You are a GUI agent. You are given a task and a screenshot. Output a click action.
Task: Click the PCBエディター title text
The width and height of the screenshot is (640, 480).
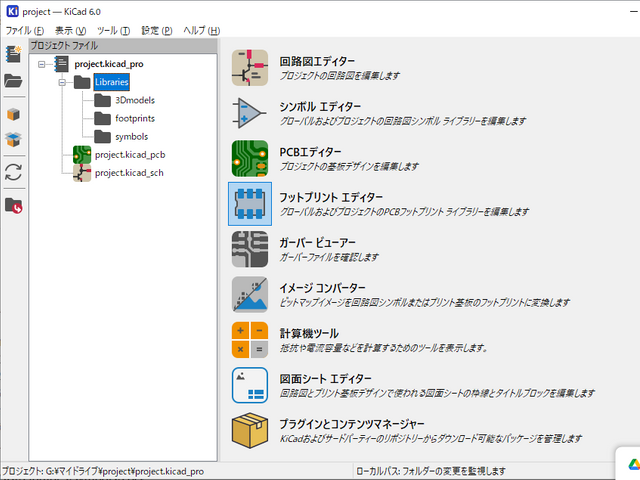point(310,152)
